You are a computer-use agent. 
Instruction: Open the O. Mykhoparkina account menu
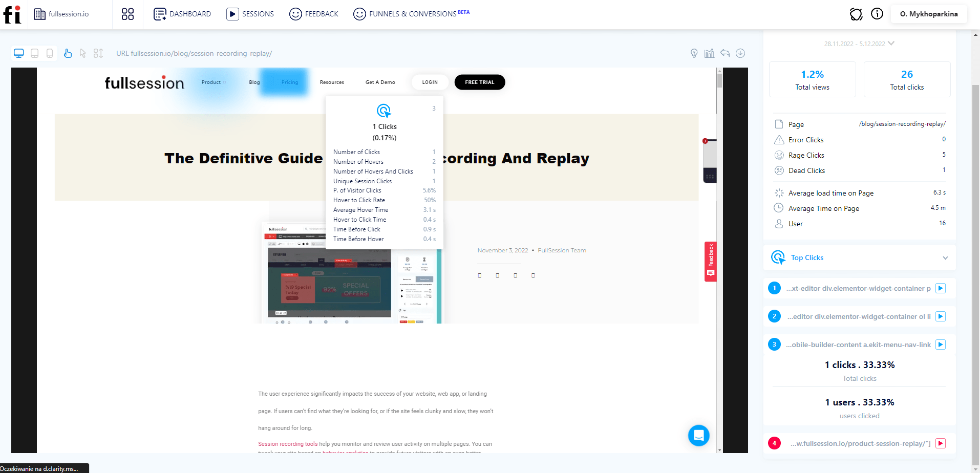[929, 14]
